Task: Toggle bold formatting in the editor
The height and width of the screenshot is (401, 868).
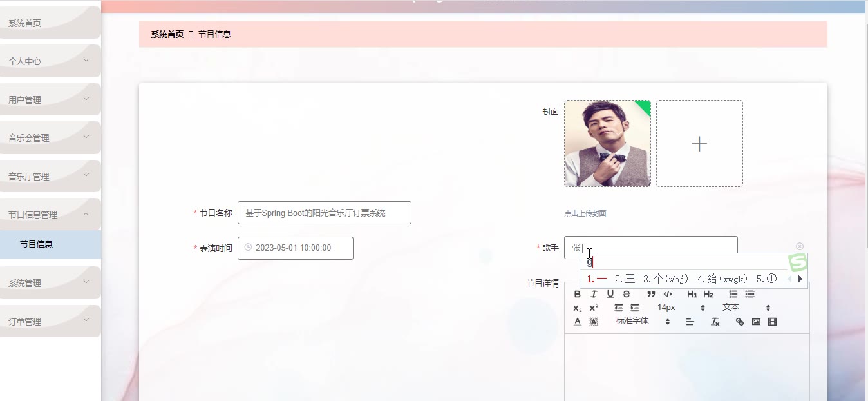Action: (x=577, y=294)
